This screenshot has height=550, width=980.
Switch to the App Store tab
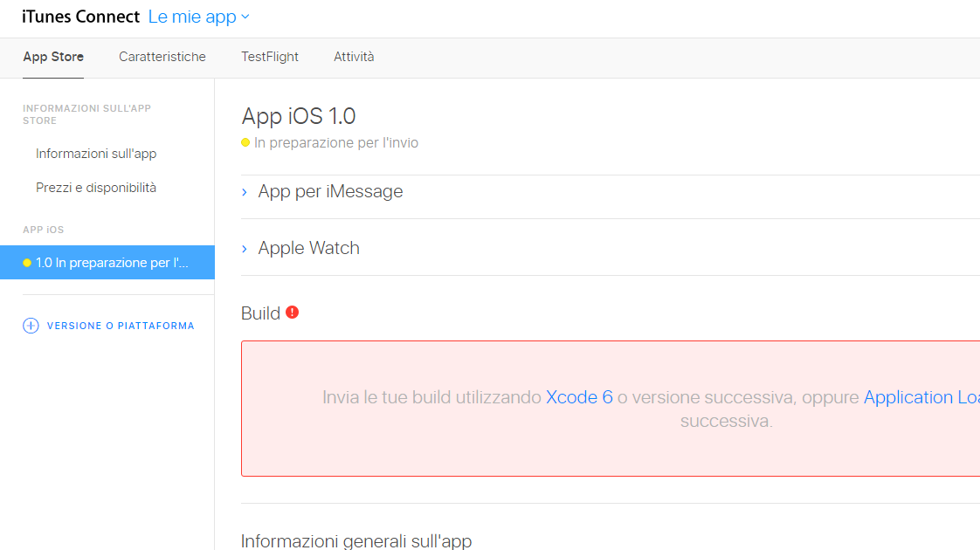[53, 57]
